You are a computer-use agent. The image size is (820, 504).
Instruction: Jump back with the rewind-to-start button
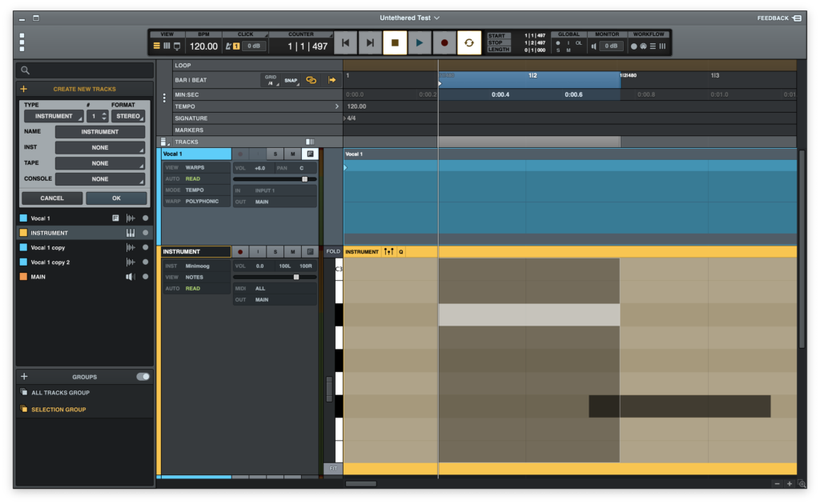pyautogui.click(x=345, y=42)
